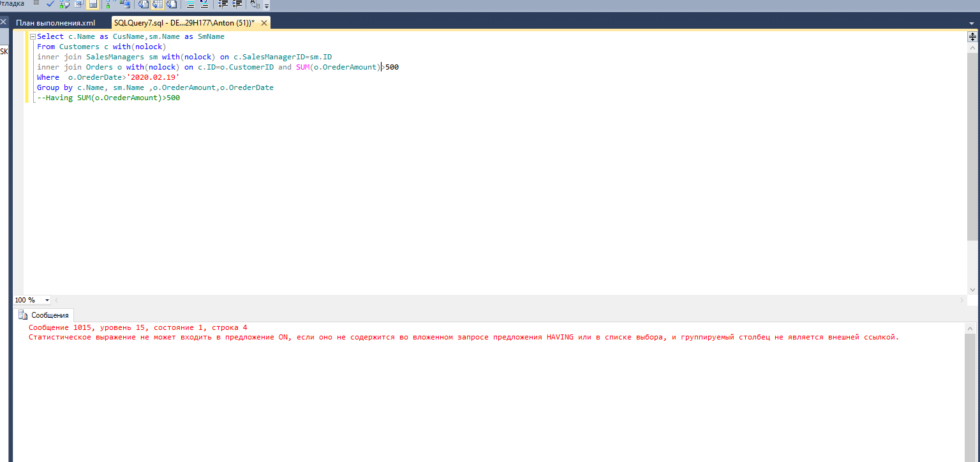This screenshot has width=980, height=462.
Task: Click the commented '--Having SUM' line
Action: [108, 98]
